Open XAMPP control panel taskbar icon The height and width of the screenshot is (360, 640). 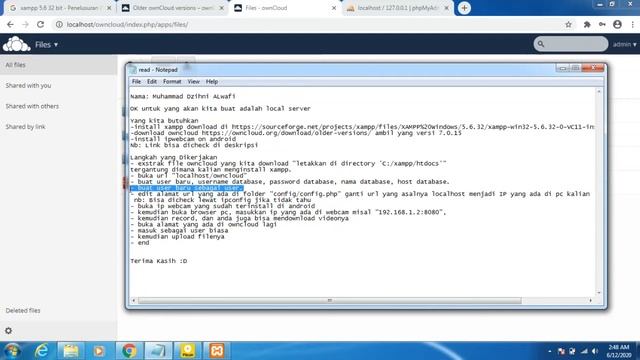click(x=217, y=351)
